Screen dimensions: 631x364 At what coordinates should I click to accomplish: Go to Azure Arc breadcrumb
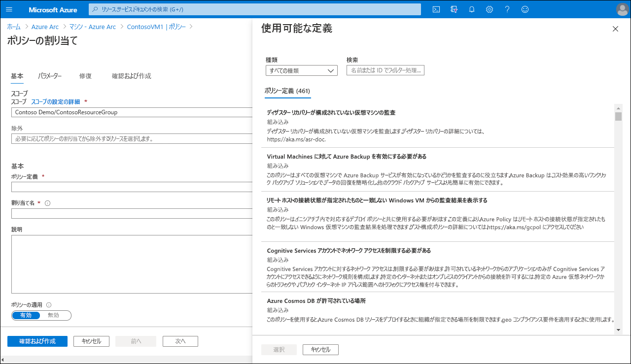pos(45,27)
